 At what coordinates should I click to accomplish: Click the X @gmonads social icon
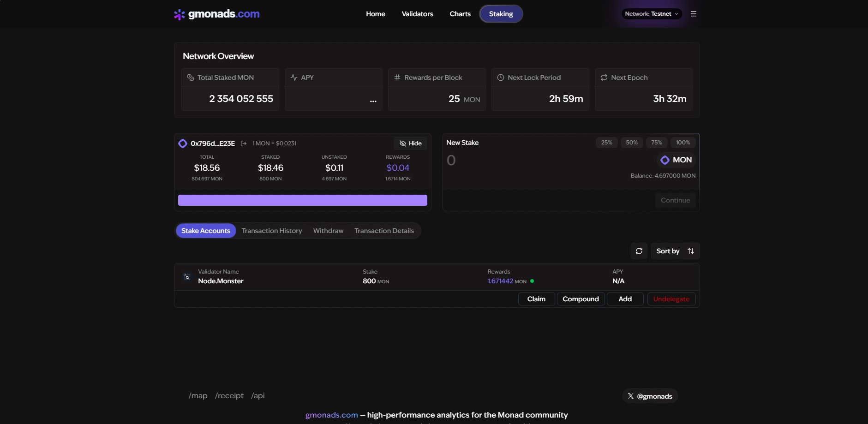[630, 396]
